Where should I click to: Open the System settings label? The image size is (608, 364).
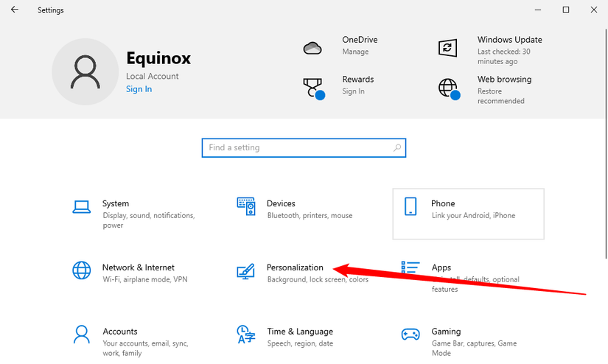[116, 203]
